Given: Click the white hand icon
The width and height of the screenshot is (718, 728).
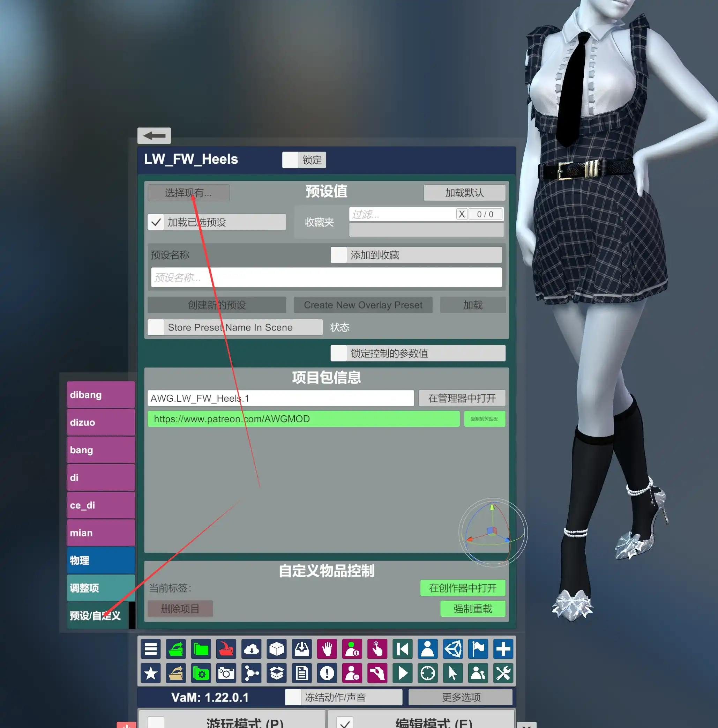Looking at the screenshot, I should tap(327, 649).
